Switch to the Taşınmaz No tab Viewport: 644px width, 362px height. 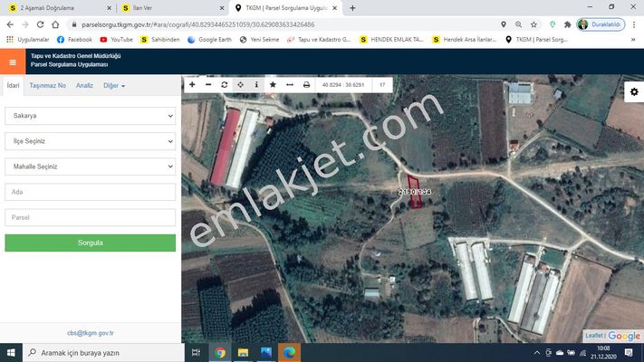[x=47, y=85]
